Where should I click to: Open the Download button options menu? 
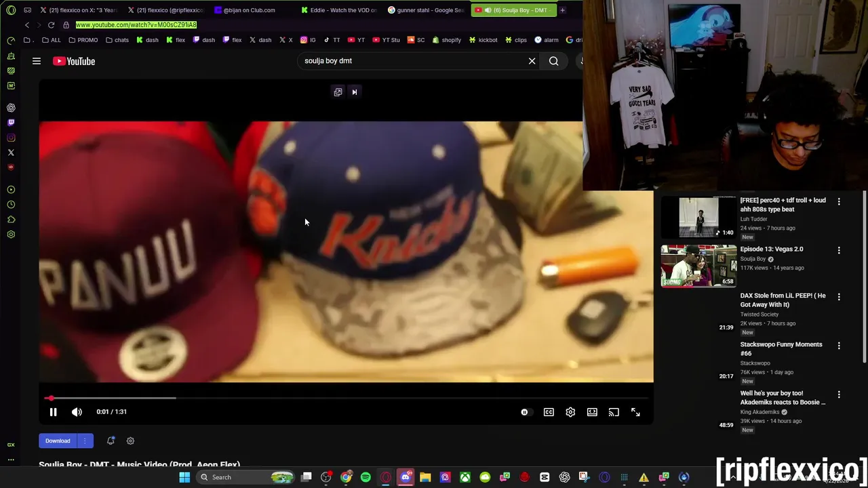[x=85, y=441]
